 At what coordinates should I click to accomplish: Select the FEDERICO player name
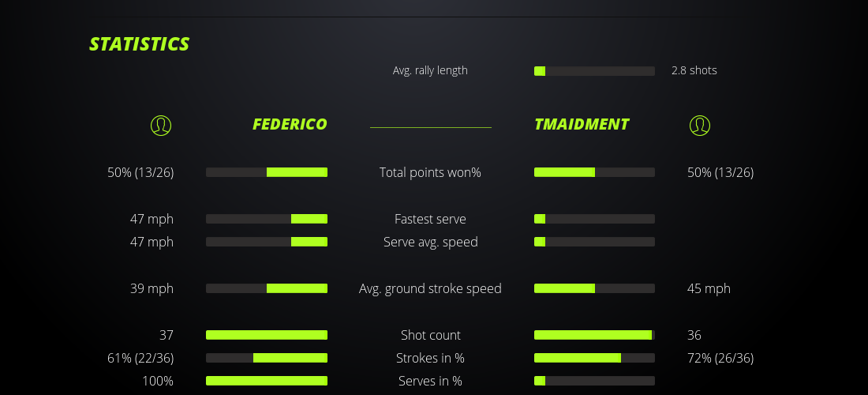pos(290,124)
